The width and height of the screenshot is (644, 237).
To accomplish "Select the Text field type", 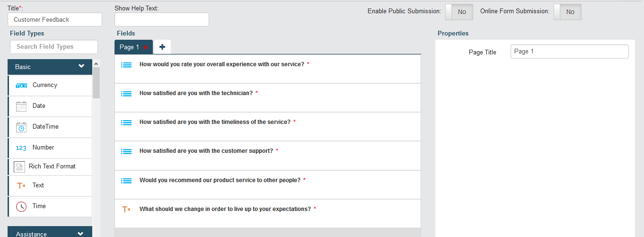I will (x=38, y=185).
